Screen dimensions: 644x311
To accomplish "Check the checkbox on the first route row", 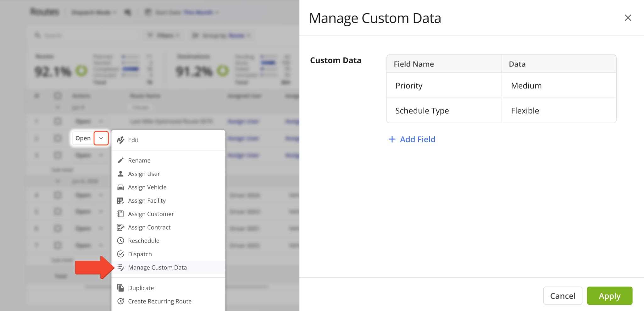I will click(58, 121).
